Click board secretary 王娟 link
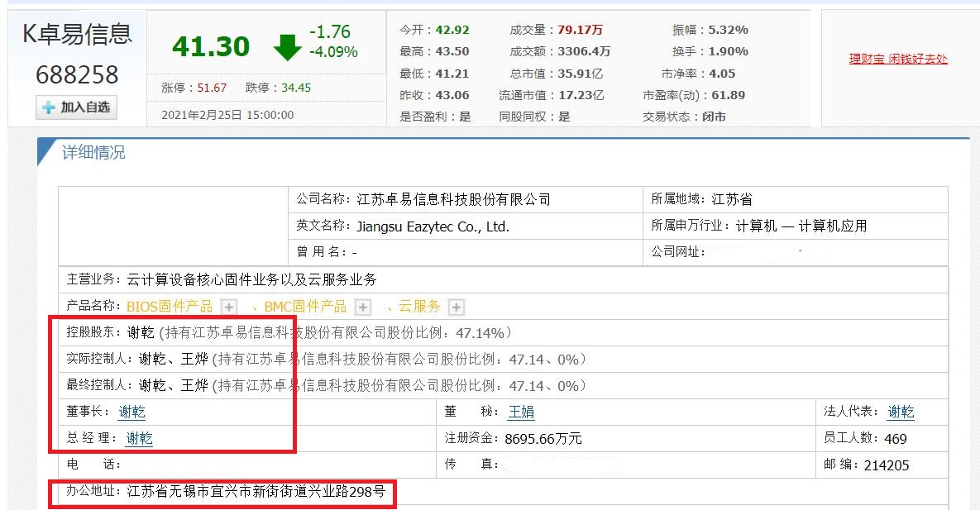This screenshot has width=980, height=510. 519,412
